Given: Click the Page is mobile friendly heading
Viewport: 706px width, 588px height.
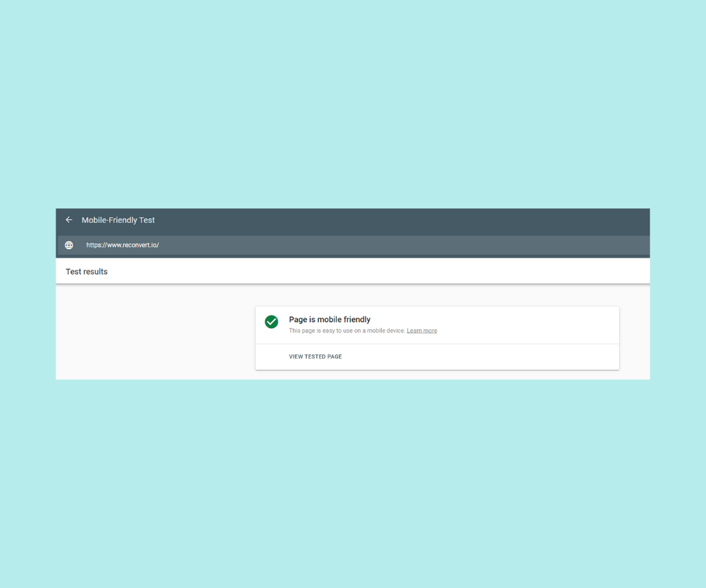Looking at the screenshot, I should point(329,319).
